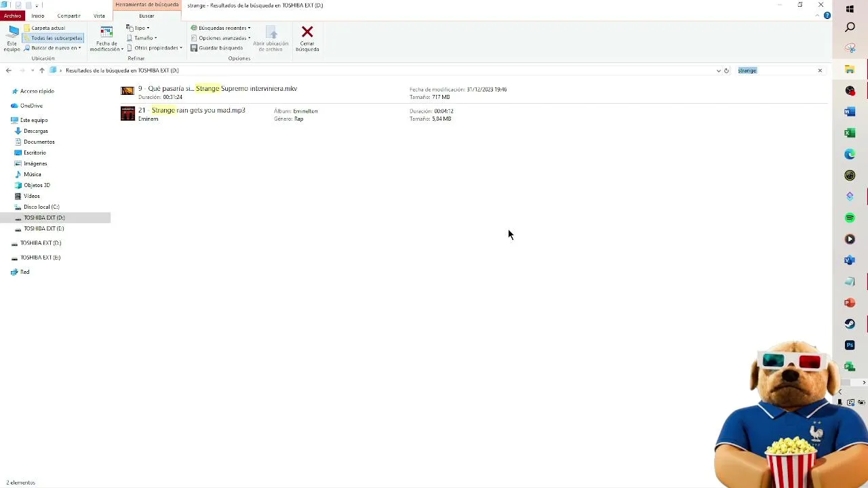
Task: Open the Escritorio folder
Action: [35, 152]
